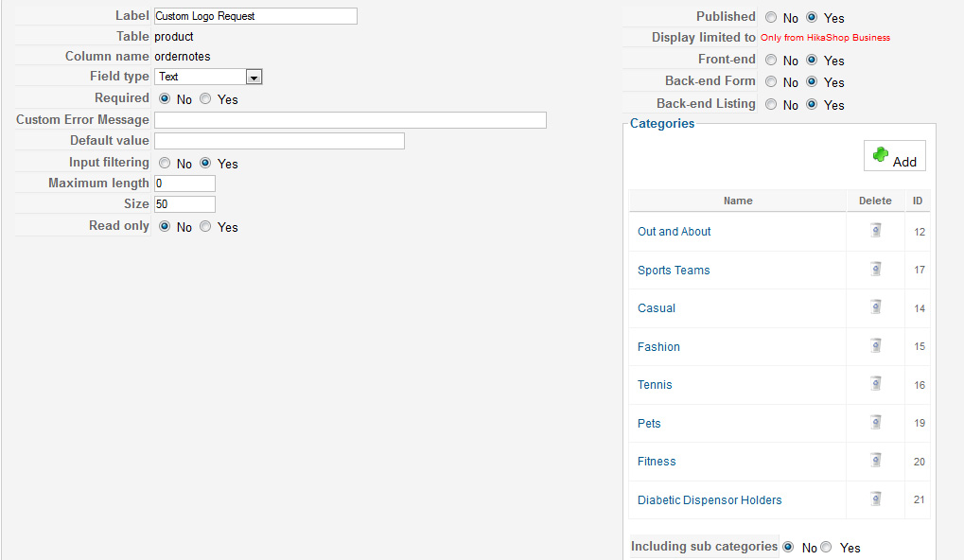This screenshot has width=964, height=560.
Task: Click the Add category button
Action: (895, 156)
